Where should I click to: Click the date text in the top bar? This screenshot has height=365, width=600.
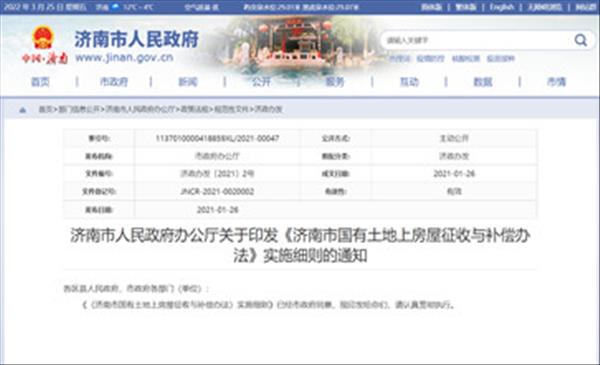click(x=45, y=7)
